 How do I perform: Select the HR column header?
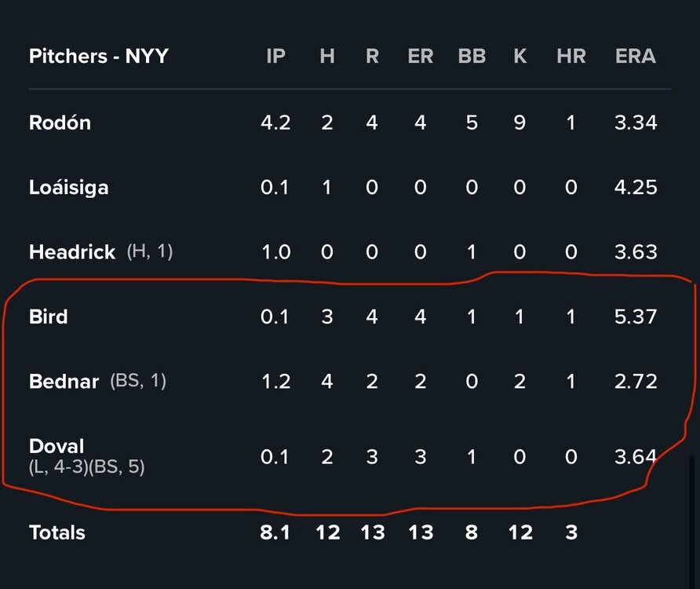571,57
